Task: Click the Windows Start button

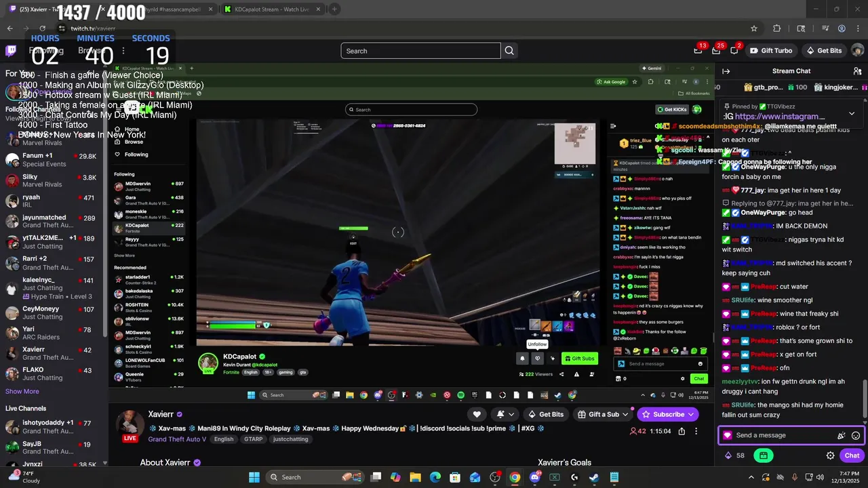Action: pos(254,477)
